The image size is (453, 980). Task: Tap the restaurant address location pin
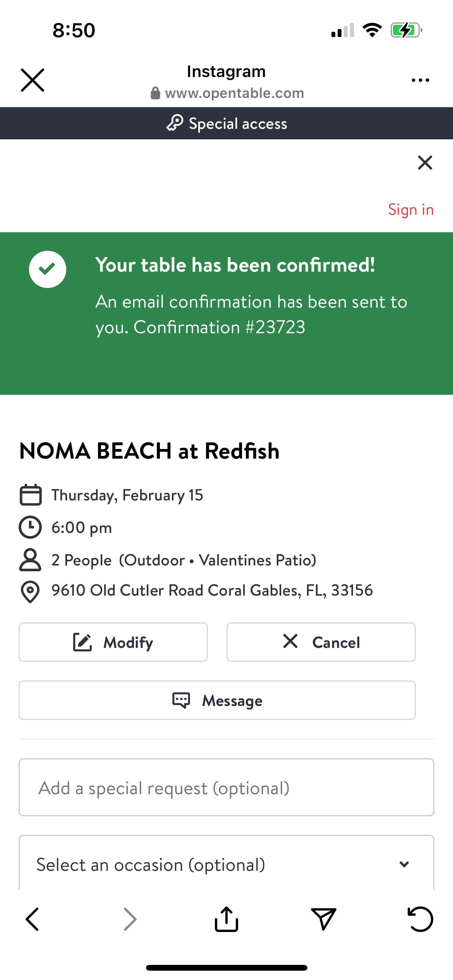(x=30, y=591)
